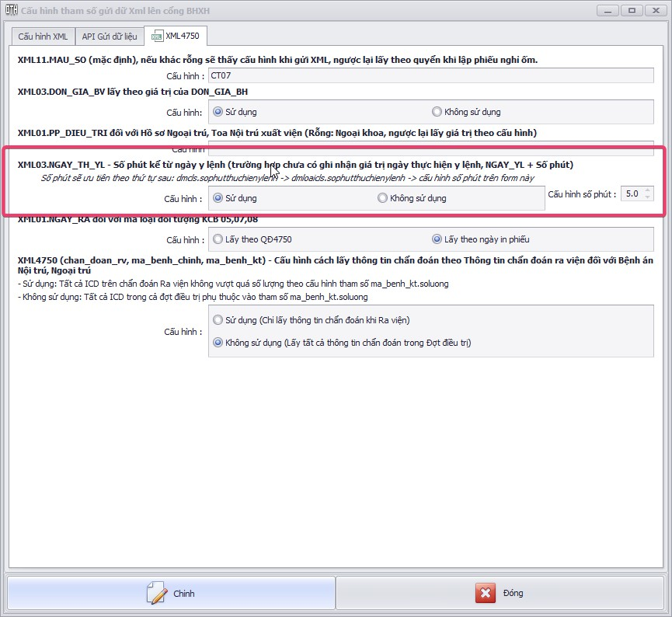Screen dimensions: 672x617
Task: Click the Chỉnh edit button
Action: click(171, 593)
